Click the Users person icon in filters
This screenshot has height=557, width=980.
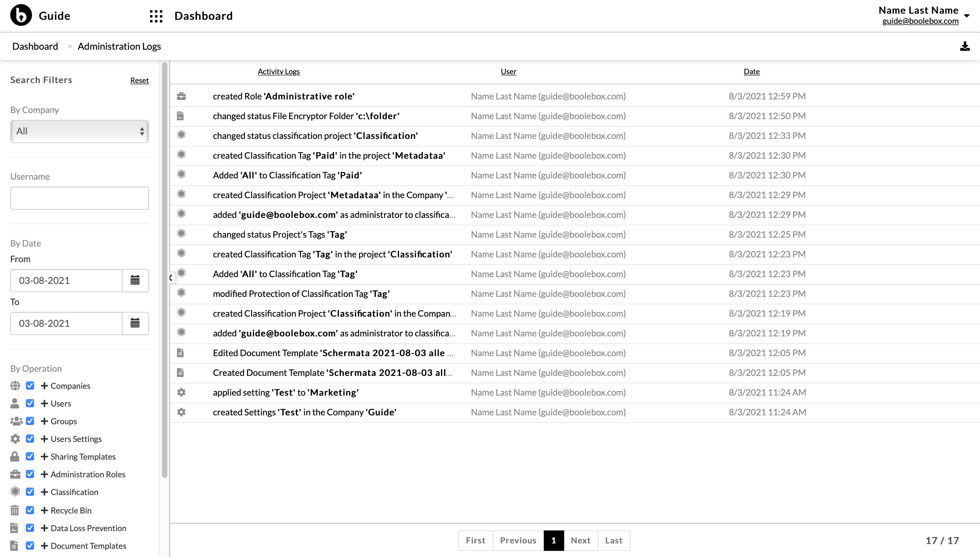coord(15,403)
